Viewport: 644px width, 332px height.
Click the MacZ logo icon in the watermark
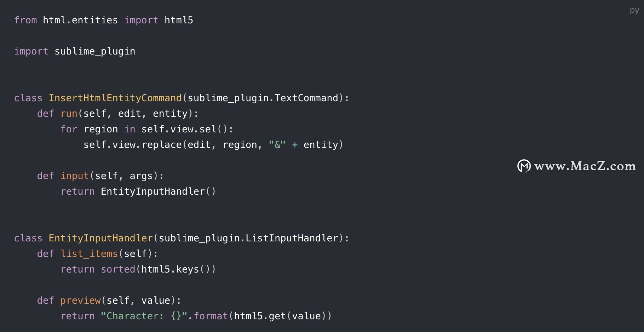[524, 166]
